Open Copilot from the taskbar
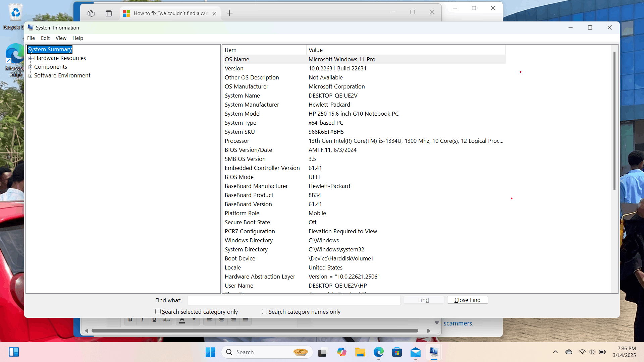Screen dimensions: 644x362 (342, 352)
